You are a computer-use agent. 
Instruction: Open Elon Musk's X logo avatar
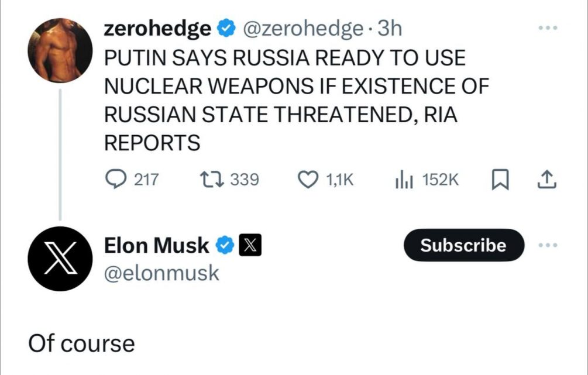click(x=60, y=259)
